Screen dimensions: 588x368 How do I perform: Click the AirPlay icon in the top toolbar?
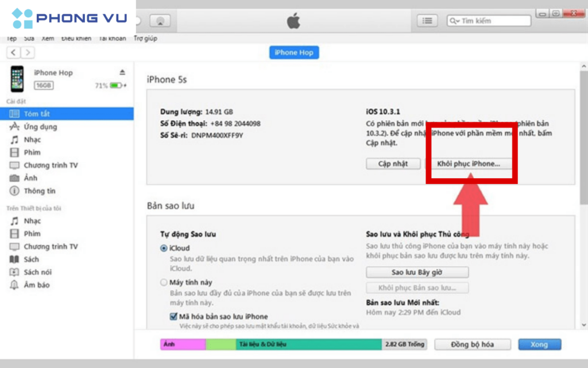point(160,21)
